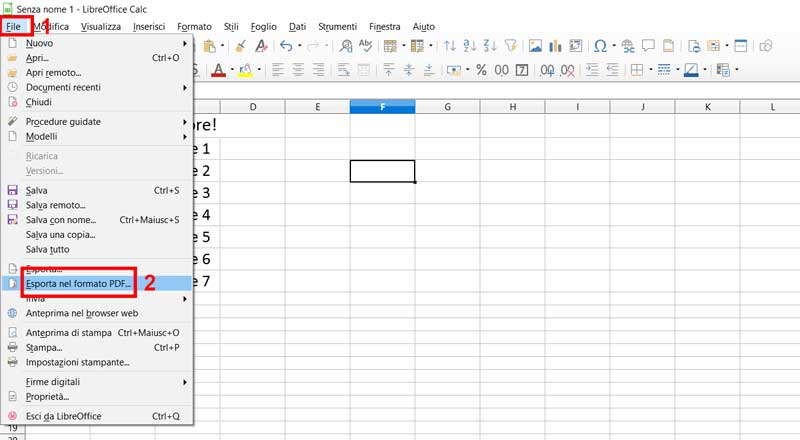The image size is (800, 440).
Task: Click the Headers and Footers icon
Action: tap(668, 46)
